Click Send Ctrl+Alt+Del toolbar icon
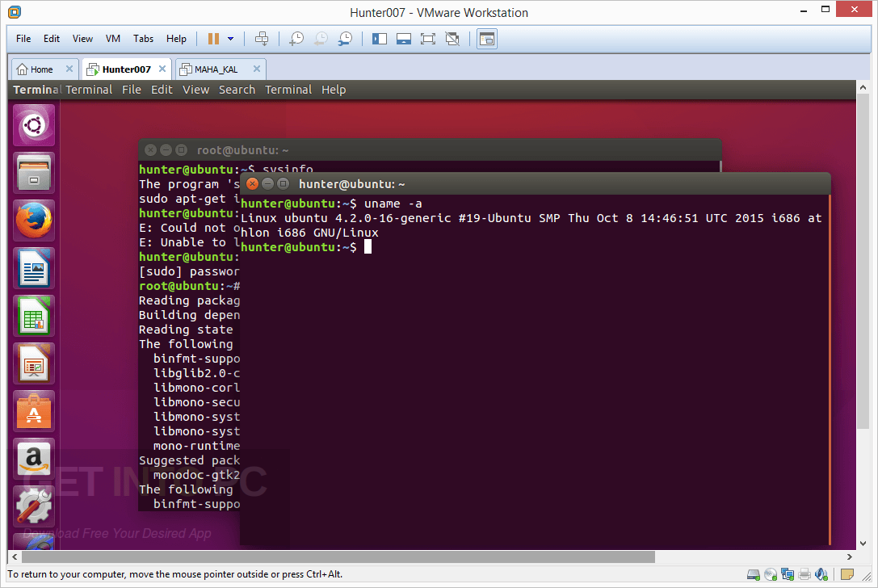This screenshot has height=588, width=878. click(x=262, y=39)
